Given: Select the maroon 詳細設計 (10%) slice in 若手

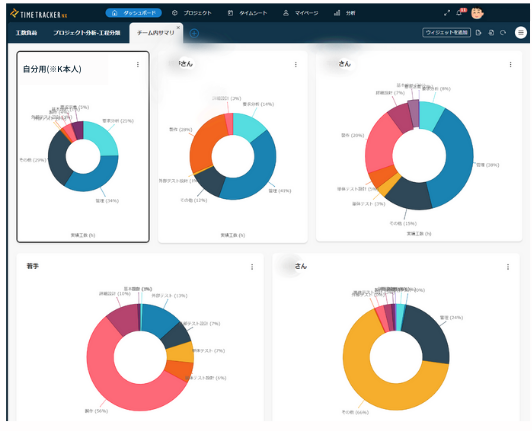Looking at the screenshot, I should coord(125,319).
